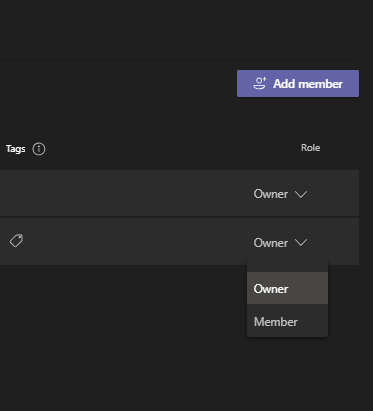Click the Tags column header
This screenshot has height=411, width=373.
tap(16, 149)
